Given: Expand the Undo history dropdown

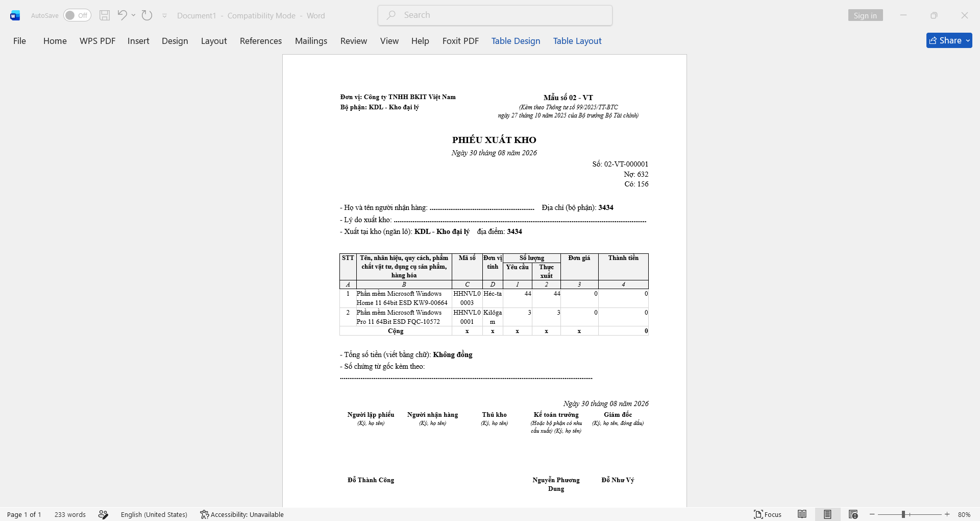Looking at the screenshot, I should click(133, 15).
